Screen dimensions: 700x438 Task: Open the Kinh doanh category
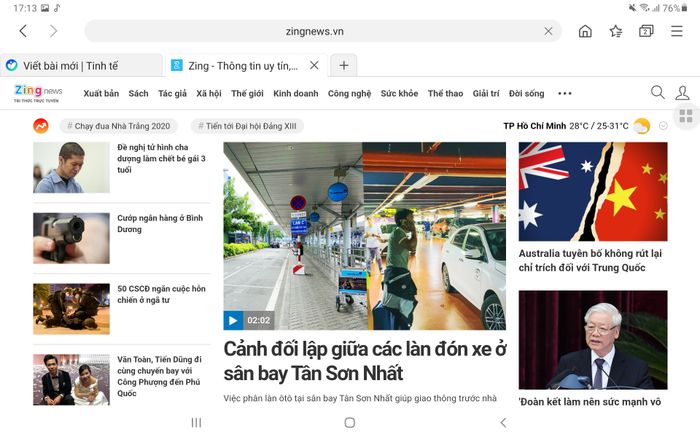(296, 93)
